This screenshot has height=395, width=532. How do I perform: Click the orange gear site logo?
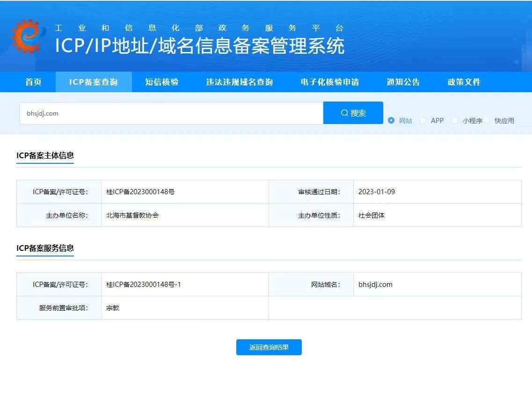[28, 37]
